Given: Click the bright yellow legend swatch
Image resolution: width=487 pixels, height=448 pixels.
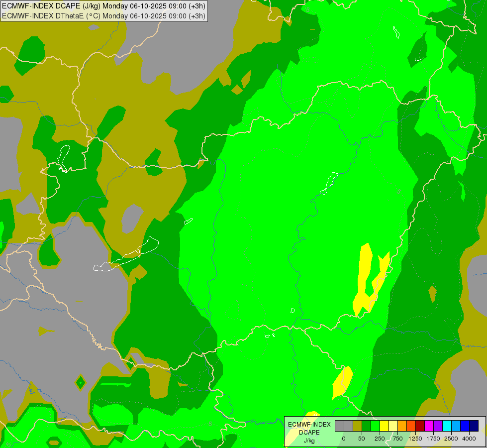Looking at the screenshot, I should pyautogui.click(x=385, y=426).
